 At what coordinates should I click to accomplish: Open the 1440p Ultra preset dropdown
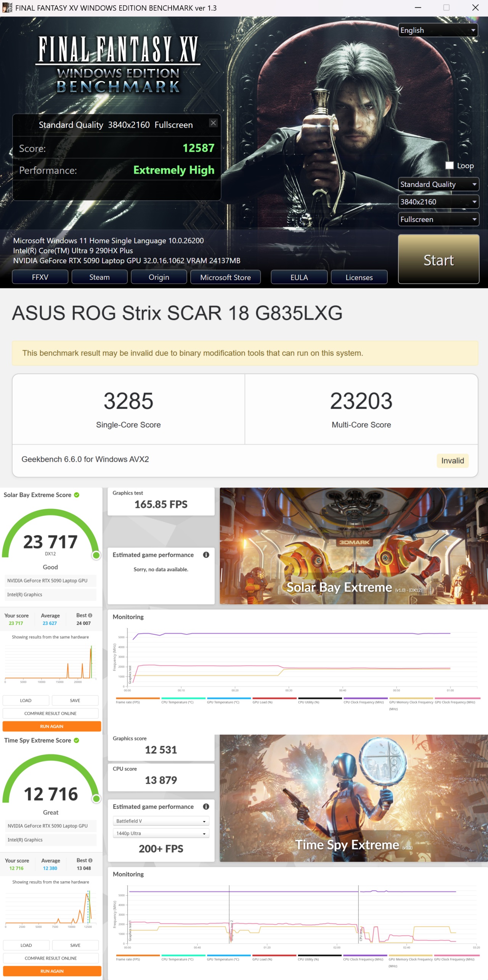pos(161,833)
